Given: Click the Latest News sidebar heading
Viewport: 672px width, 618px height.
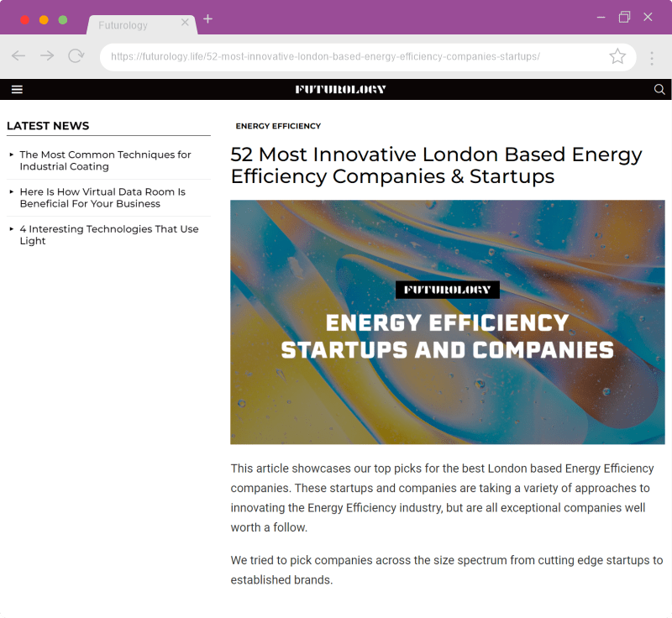Looking at the screenshot, I should coord(48,126).
